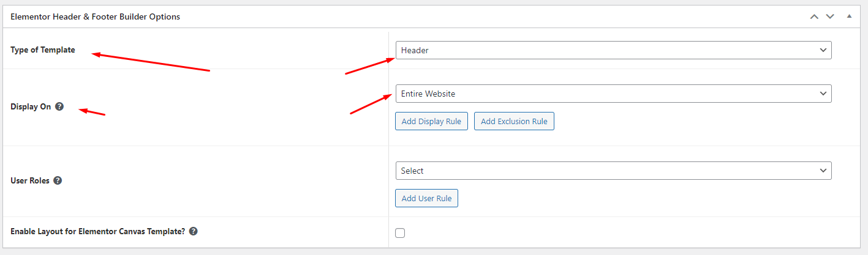Show help for Elementor Canvas Template option
This screenshot has height=255, width=868.
coord(193,232)
